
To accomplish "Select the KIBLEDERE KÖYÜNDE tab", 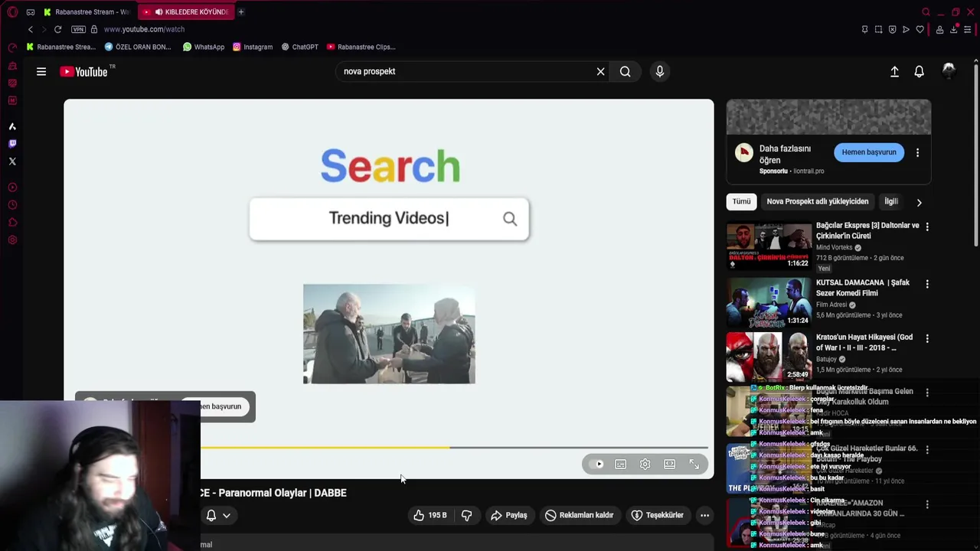I will click(186, 12).
